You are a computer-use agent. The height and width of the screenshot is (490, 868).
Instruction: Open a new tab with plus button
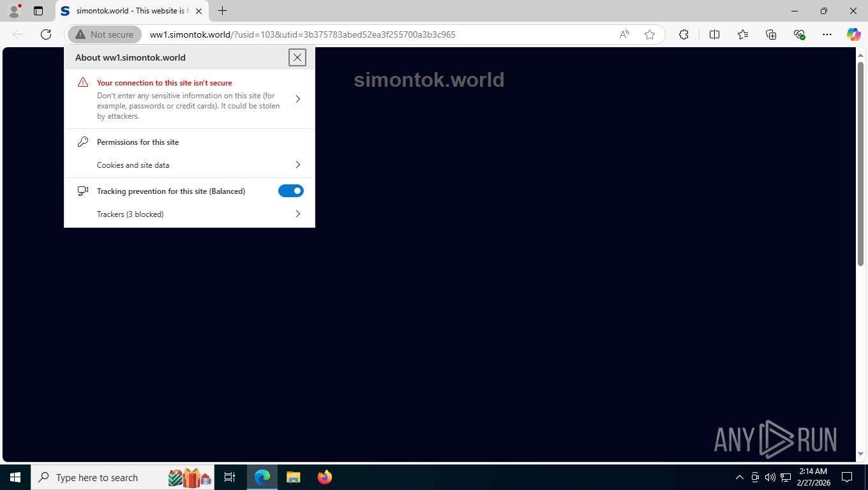click(222, 11)
